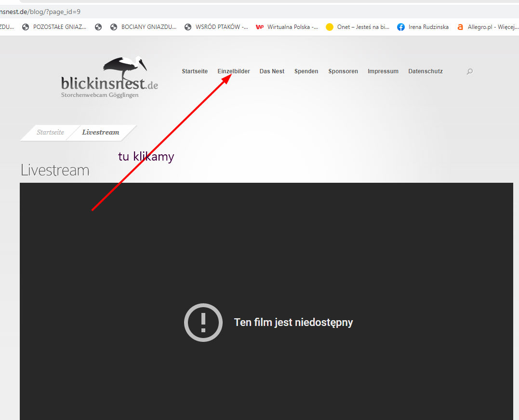Click the Livestream page heading
Image resolution: width=519 pixels, height=420 pixels.
[55, 170]
